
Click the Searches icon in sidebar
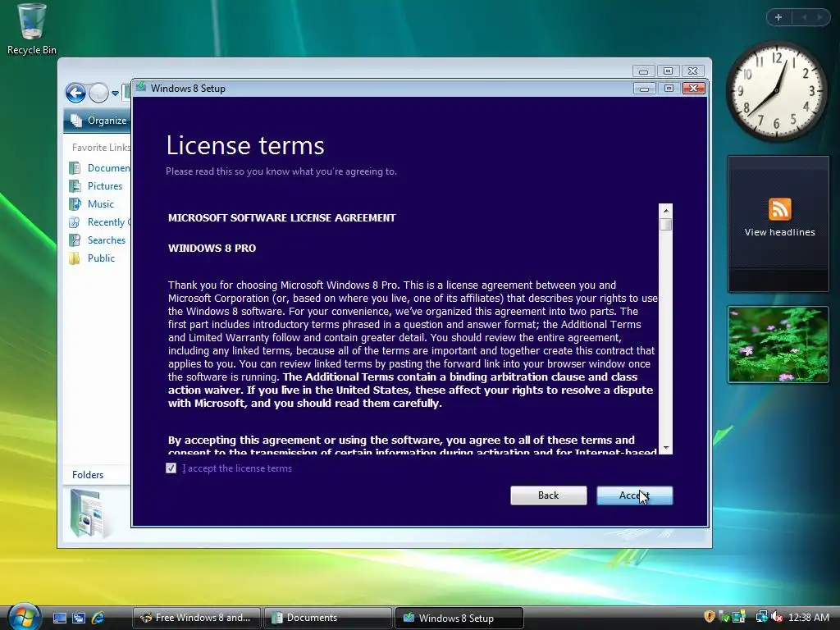(75, 240)
